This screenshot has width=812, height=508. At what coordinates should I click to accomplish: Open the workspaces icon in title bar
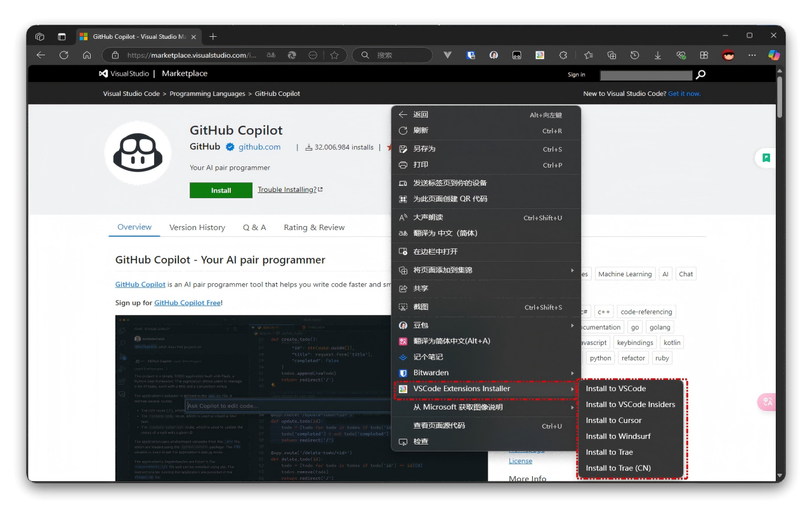[40, 36]
